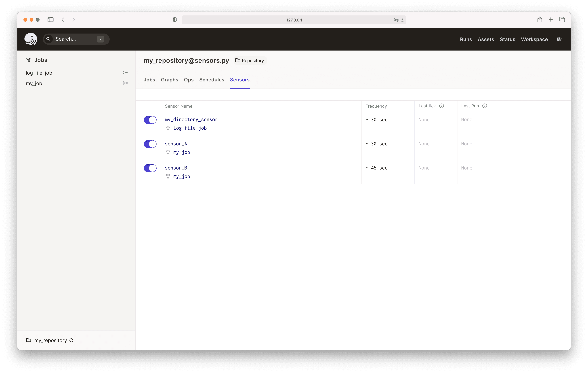Click the Dagster logo icon
Screen dimensions: 588x373
coord(31,39)
